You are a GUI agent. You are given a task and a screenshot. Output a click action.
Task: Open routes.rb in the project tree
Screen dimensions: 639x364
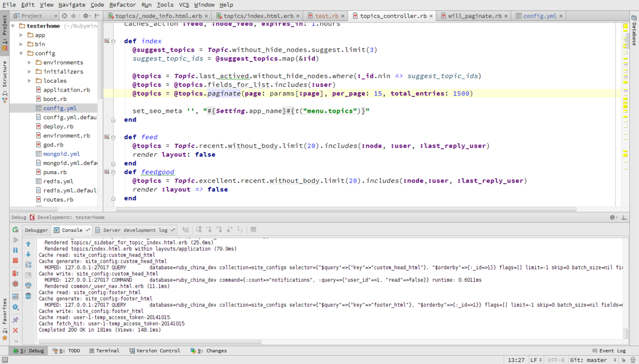pyautogui.click(x=58, y=199)
